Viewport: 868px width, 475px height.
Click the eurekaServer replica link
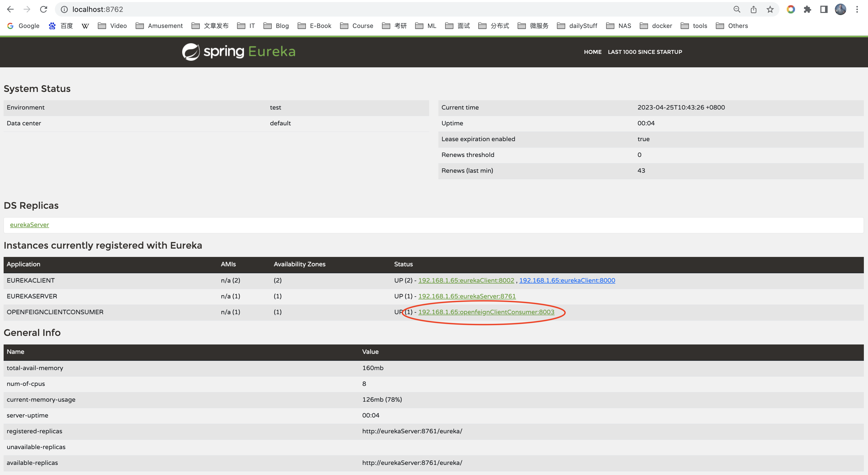point(29,225)
